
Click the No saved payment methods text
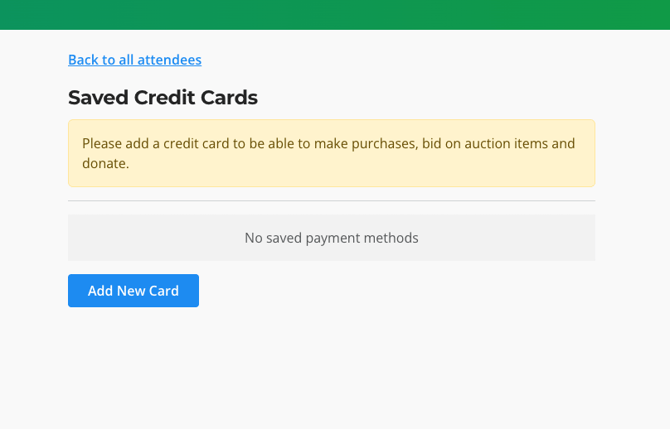coord(331,238)
